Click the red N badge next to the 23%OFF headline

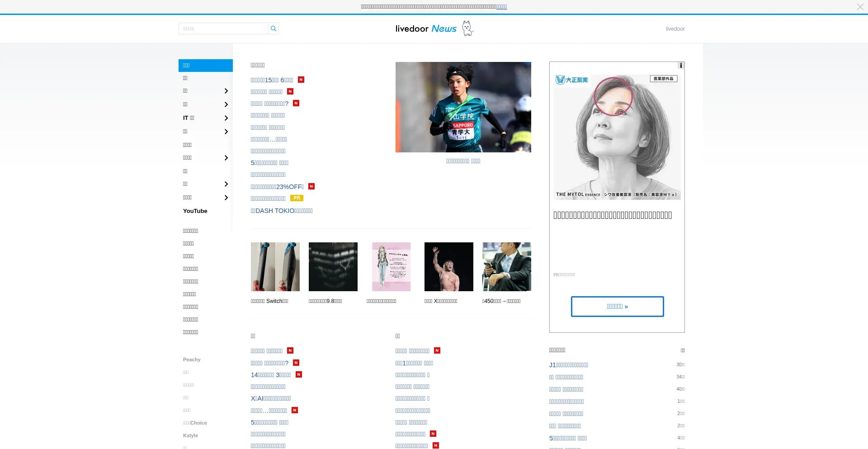311,186
